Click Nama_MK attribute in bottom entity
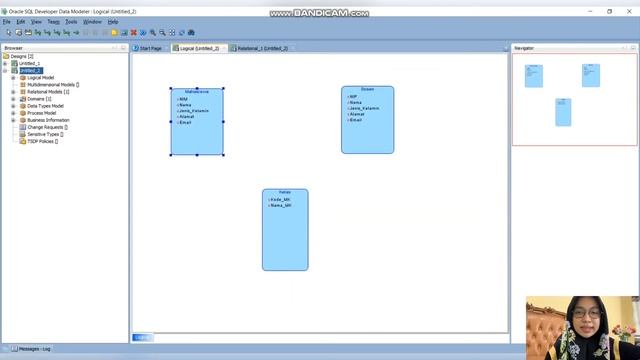Image resolution: width=640 pixels, height=360 pixels. [x=281, y=205]
